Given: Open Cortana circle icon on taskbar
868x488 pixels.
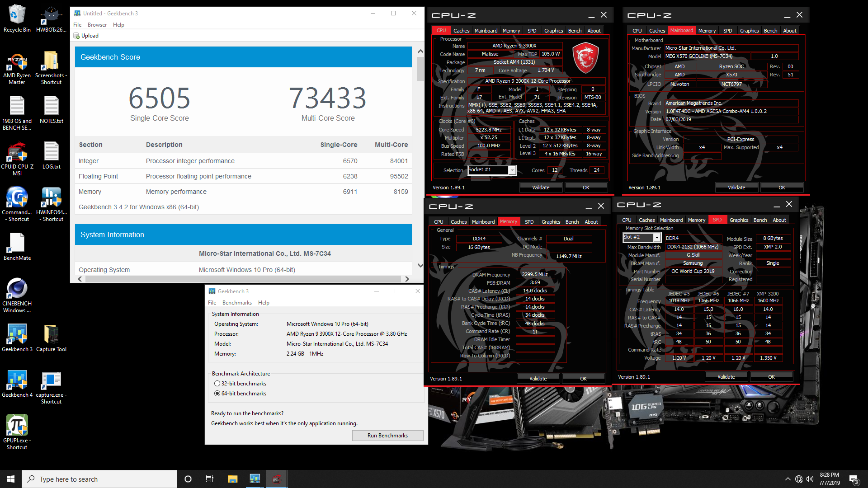Looking at the screenshot, I should click(x=188, y=479).
